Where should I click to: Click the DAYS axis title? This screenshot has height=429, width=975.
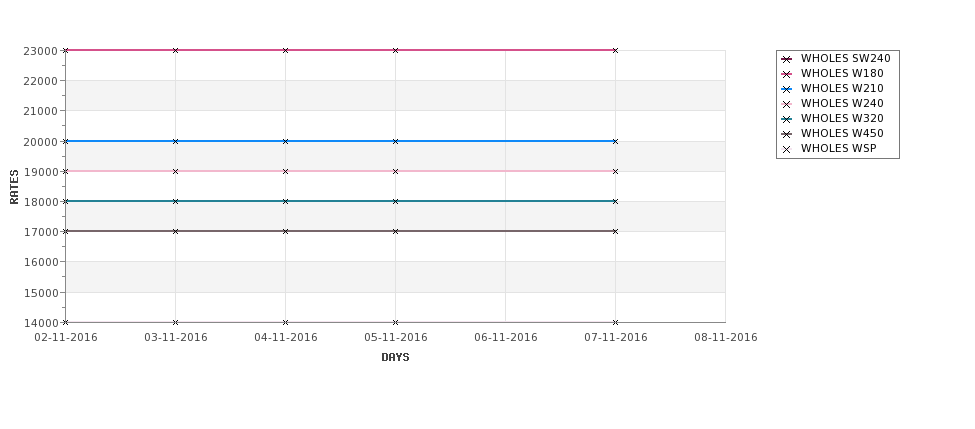pyautogui.click(x=395, y=358)
